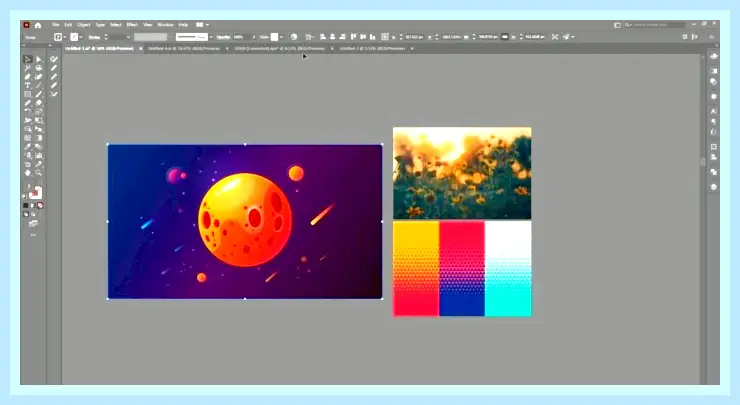Open the stroke weight dropdown

[x=128, y=37]
